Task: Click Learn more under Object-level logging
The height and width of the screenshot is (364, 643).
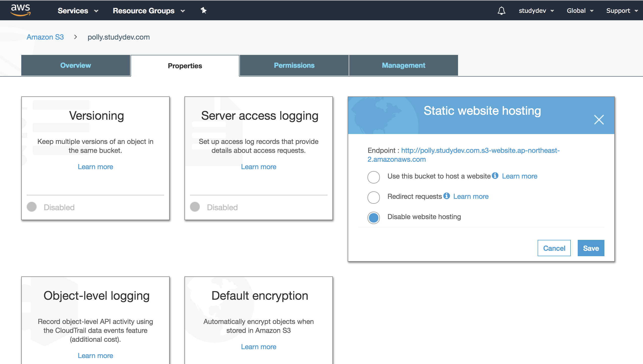Action: click(95, 356)
